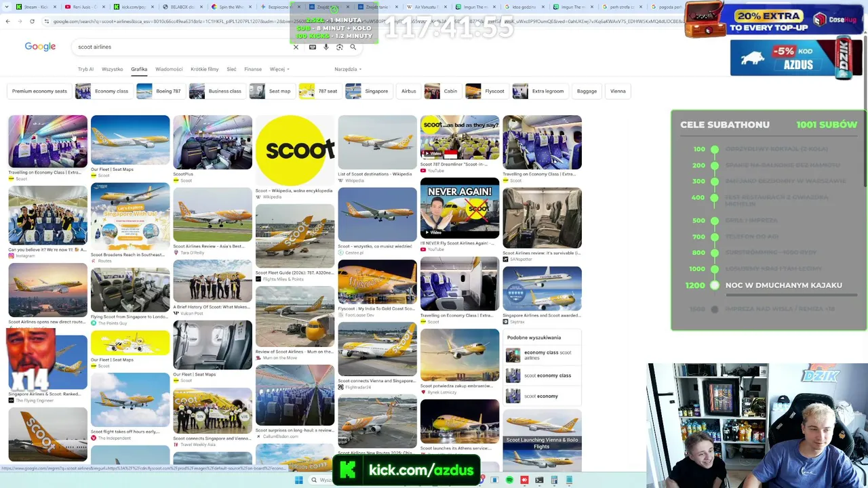Screen dimensions: 868x488
Task: Filter images by Singapore chip
Action: pos(368,91)
